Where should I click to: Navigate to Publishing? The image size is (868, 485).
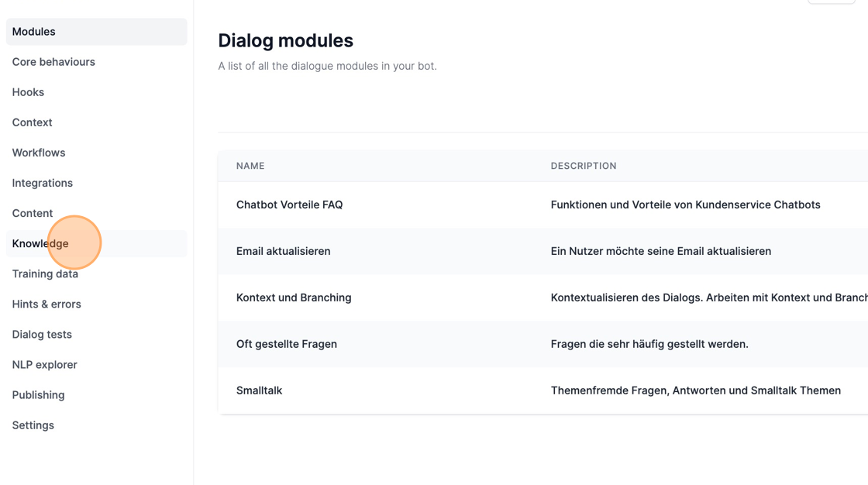click(96, 395)
